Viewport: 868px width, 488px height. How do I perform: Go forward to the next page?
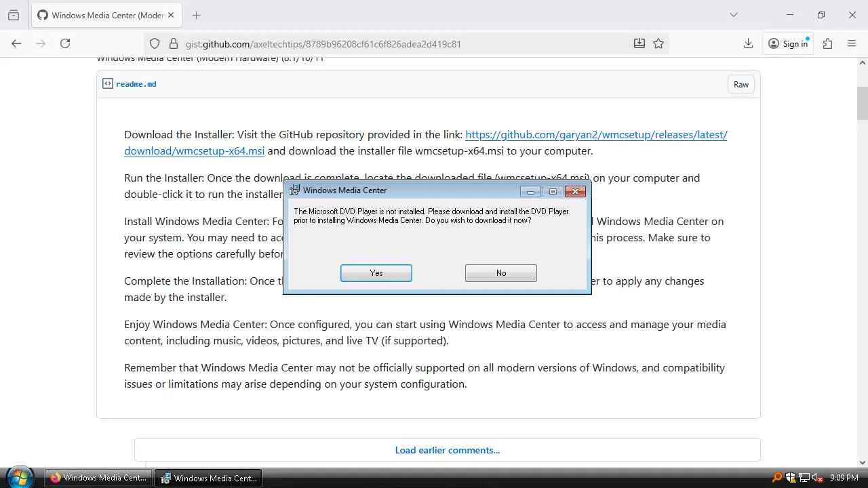click(x=41, y=43)
